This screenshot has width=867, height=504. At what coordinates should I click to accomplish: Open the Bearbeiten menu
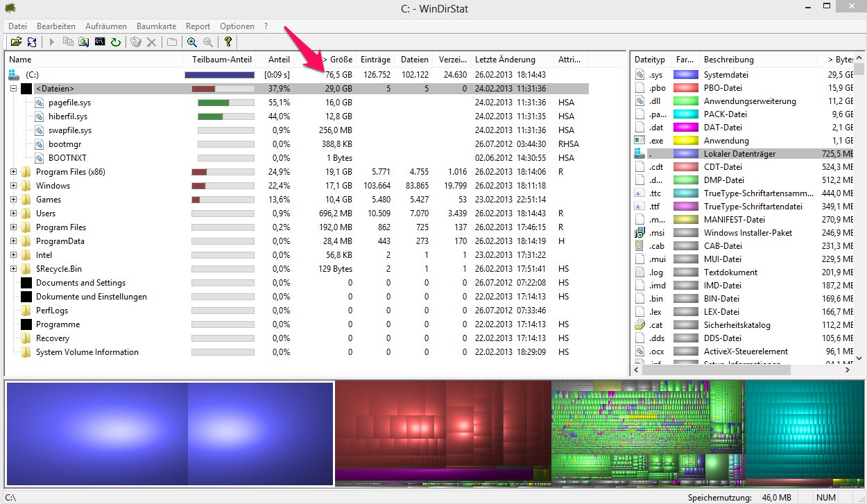[x=56, y=26]
